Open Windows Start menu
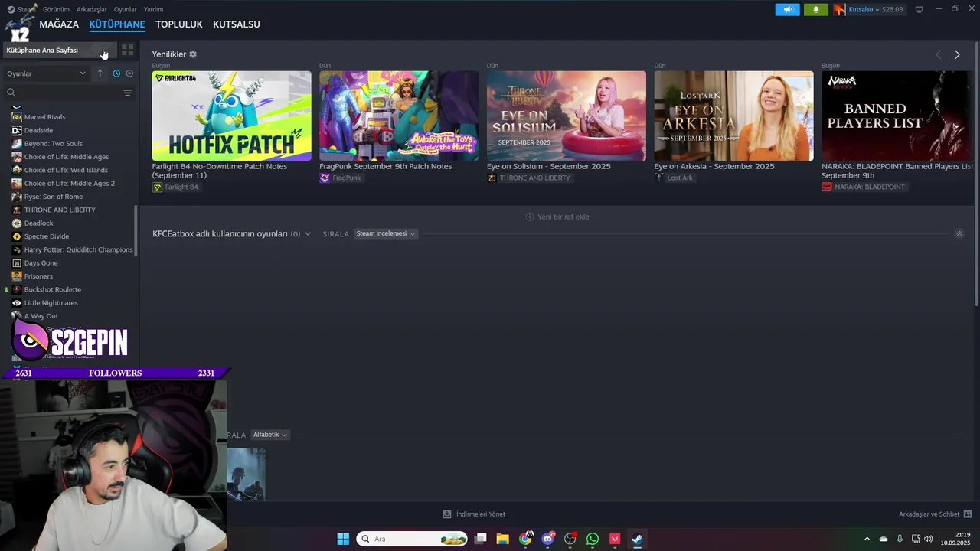 click(x=343, y=539)
